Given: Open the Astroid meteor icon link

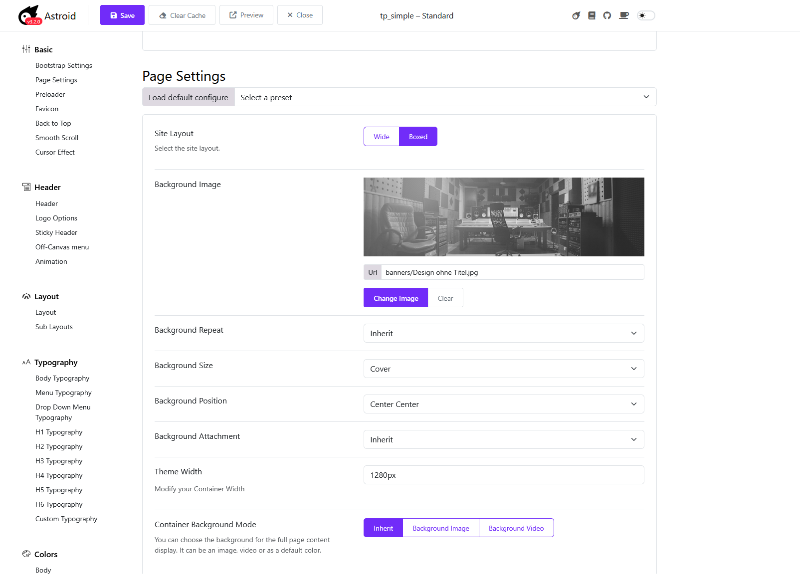Looking at the screenshot, I should pyautogui.click(x=576, y=15).
